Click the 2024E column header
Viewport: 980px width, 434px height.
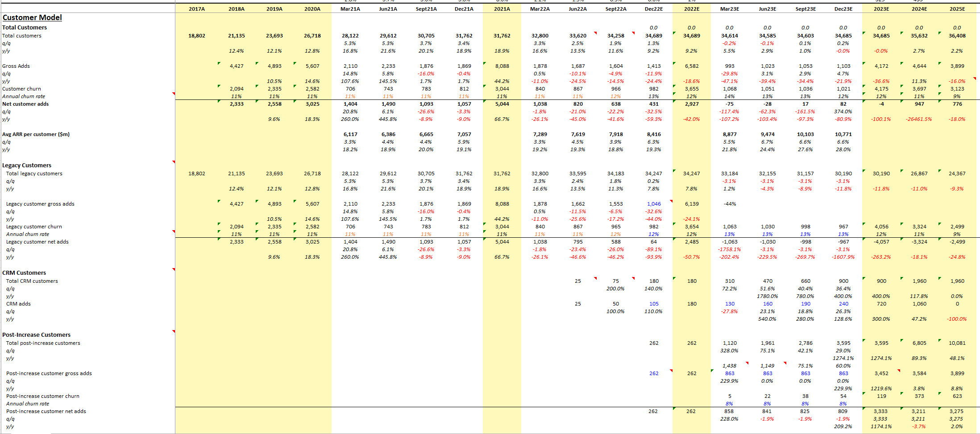pos(919,9)
